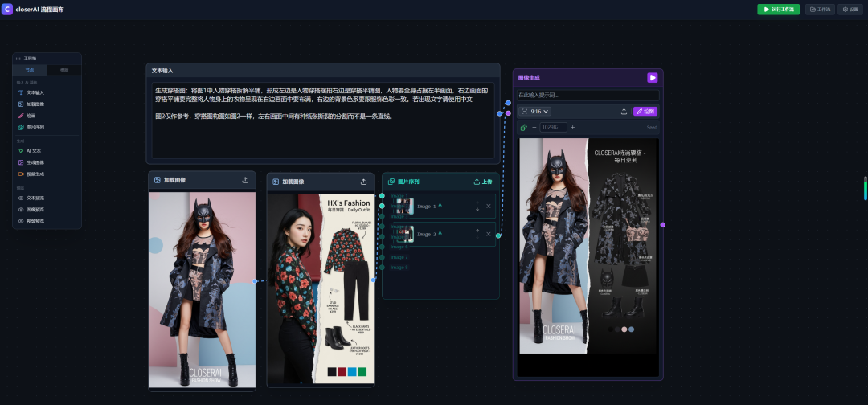Upload image in second 加载图像 node
This screenshot has height=405, width=868.
pyautogui.click(x=364, y=182)
